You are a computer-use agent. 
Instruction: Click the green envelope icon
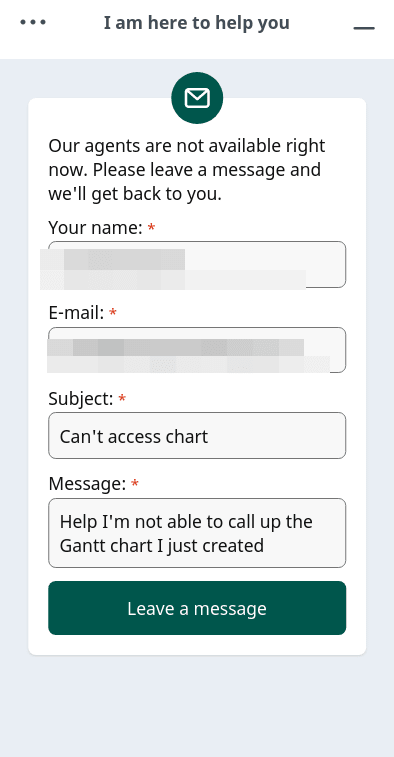[197, 98]
